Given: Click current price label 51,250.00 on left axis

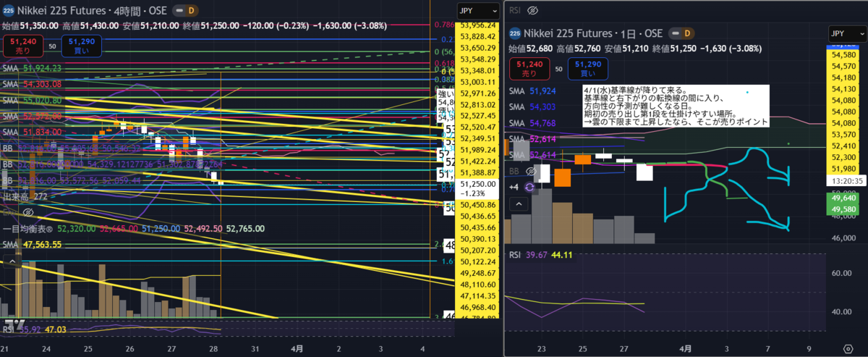Looking at the screenshot, I should pyautogui.click(x=477, y=188).
